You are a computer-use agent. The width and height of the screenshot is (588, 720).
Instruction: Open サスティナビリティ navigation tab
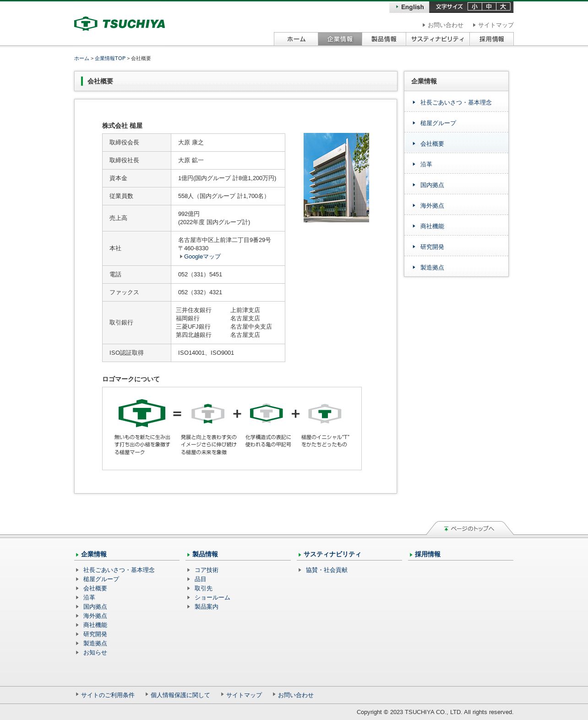point(438,39)
